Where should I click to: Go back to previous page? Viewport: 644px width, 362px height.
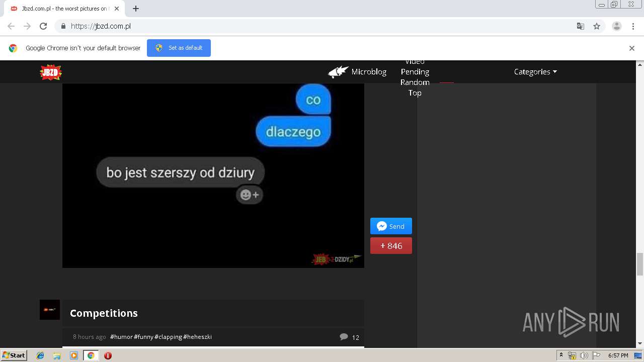click(x=11, y=26)
